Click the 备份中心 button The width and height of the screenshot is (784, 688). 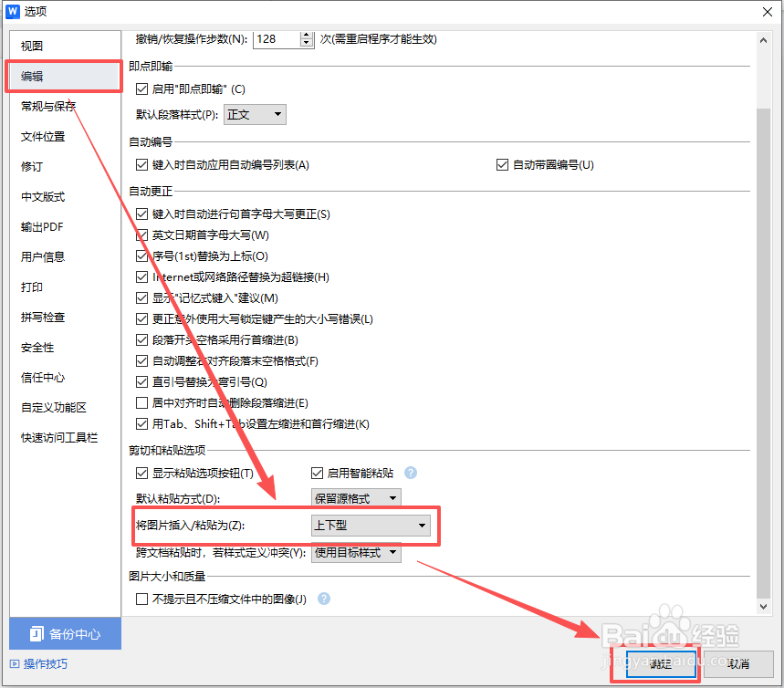click(65, 633)
